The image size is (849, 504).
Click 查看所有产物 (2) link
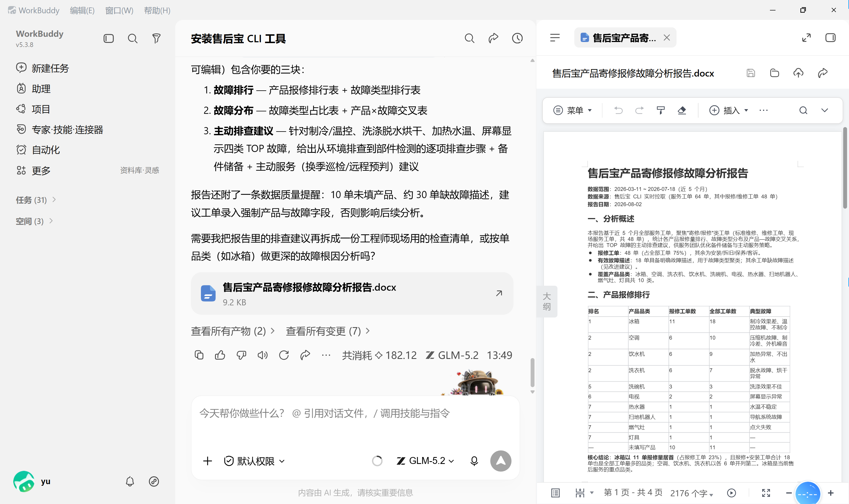coord(233,331)
